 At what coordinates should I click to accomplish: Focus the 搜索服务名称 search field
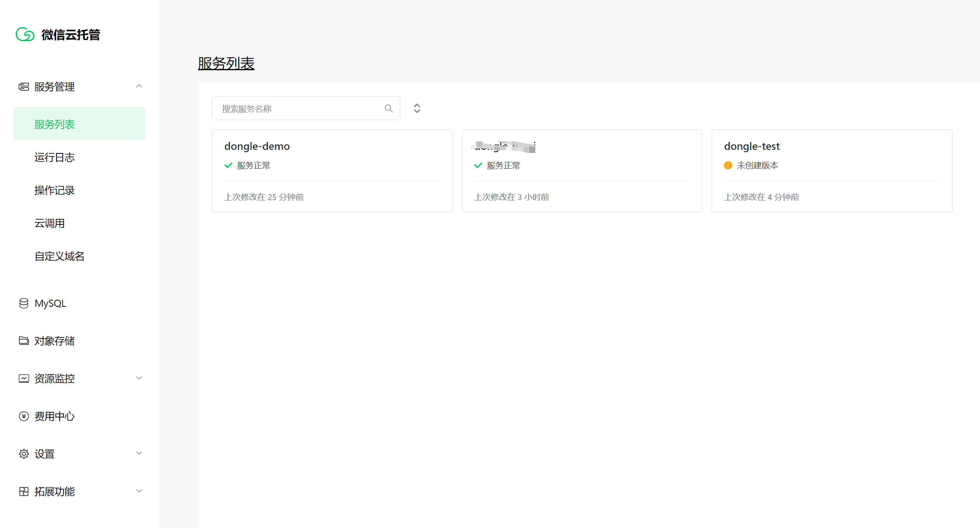tap(298, 109)
